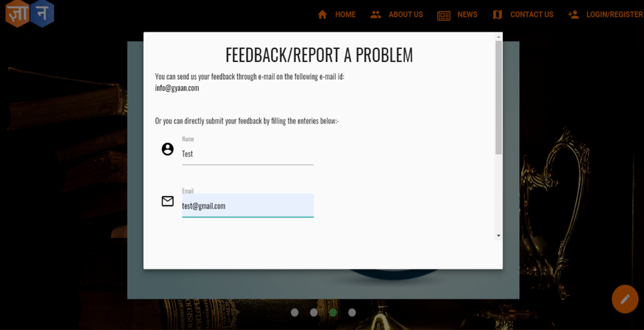Click the Gyaan logo in header
Viewport: 644px width, 330px height.
pos(30,14)
